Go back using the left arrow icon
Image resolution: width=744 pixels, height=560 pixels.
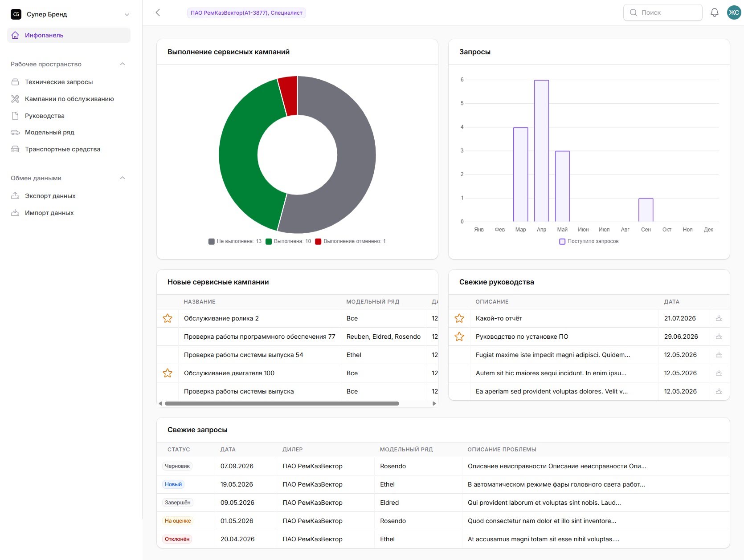(158, 12)
